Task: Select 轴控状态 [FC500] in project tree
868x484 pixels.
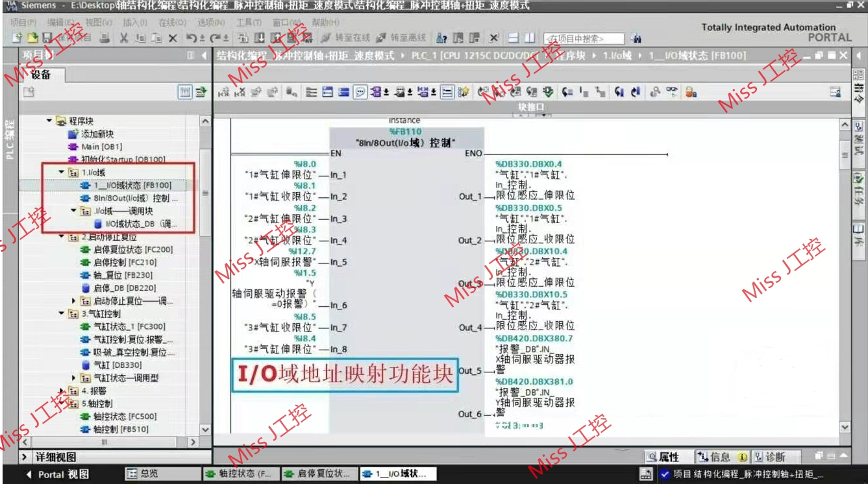Action: 118,417
